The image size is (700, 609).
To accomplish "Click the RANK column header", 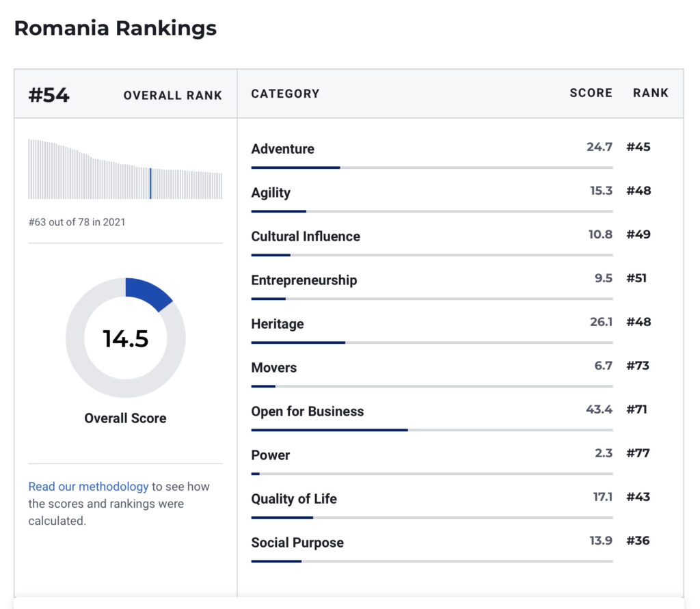I will point(650,93).
